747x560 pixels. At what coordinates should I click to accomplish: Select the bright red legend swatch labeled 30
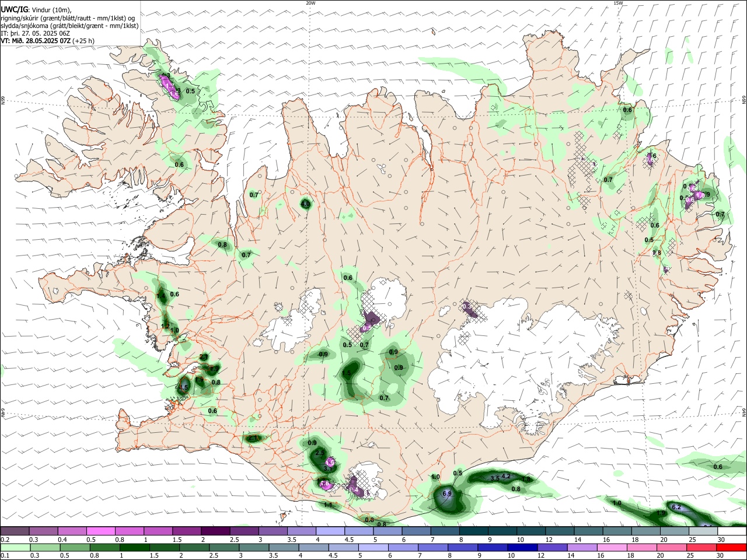(x=732, y=548)
